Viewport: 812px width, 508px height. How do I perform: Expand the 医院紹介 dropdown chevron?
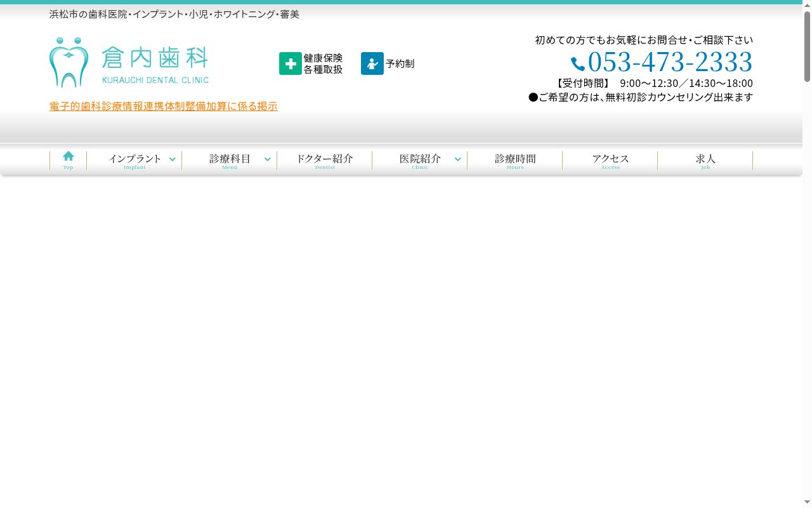(458, 159)
